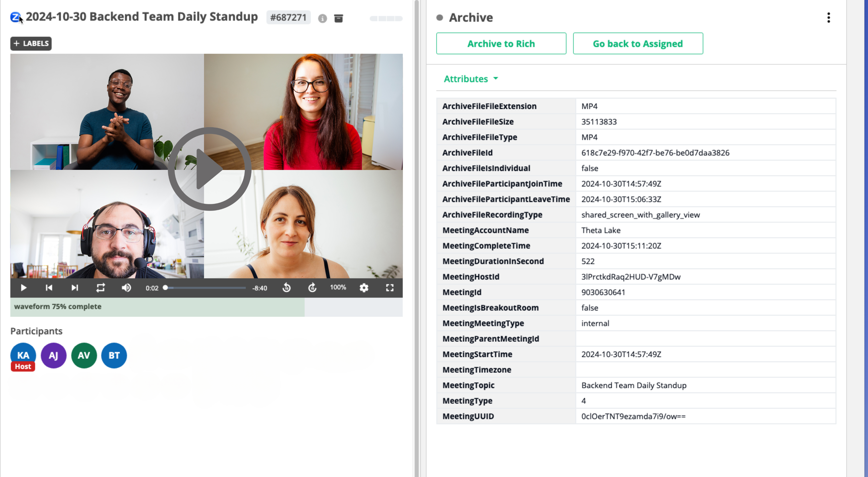The height and width of the screenshot is (477, 868).
Task: Click the ArchiveFileId value 618c7e29-f970-42f7-be76-be0d7daa3826
Action: coord(655,153)
